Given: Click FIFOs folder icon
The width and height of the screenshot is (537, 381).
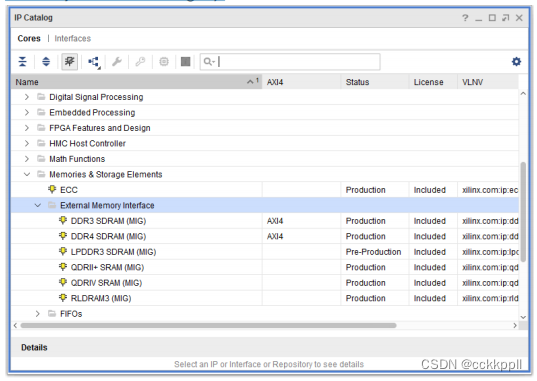Looking at the screenshot, I should (52, 313).
